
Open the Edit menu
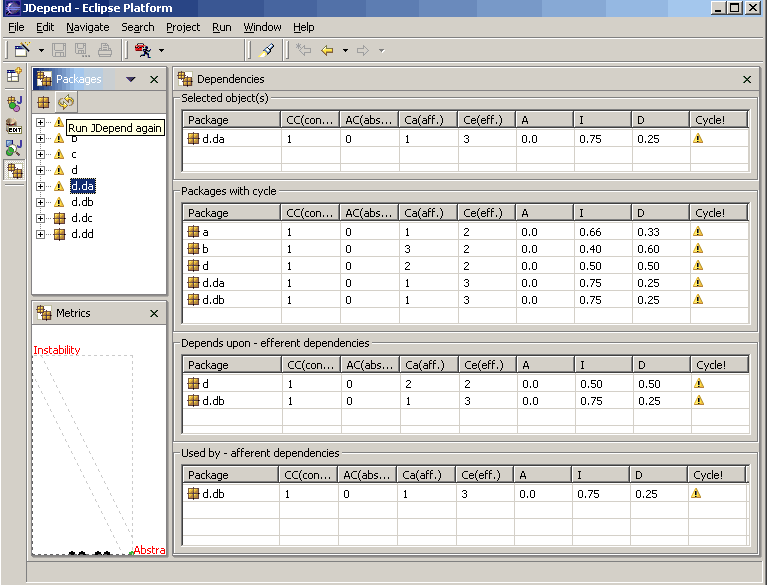pos(45,27)
